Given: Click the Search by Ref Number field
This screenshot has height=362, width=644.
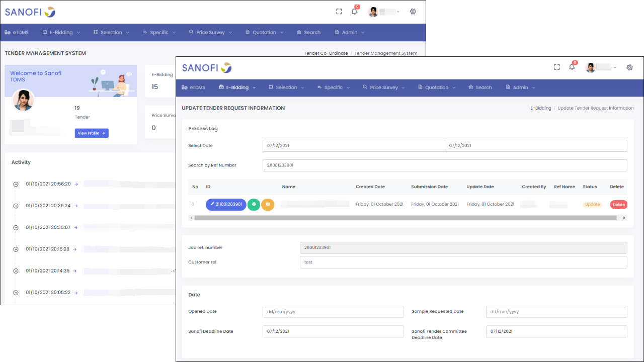Looking at the screenshot, I should pos(444,165).
